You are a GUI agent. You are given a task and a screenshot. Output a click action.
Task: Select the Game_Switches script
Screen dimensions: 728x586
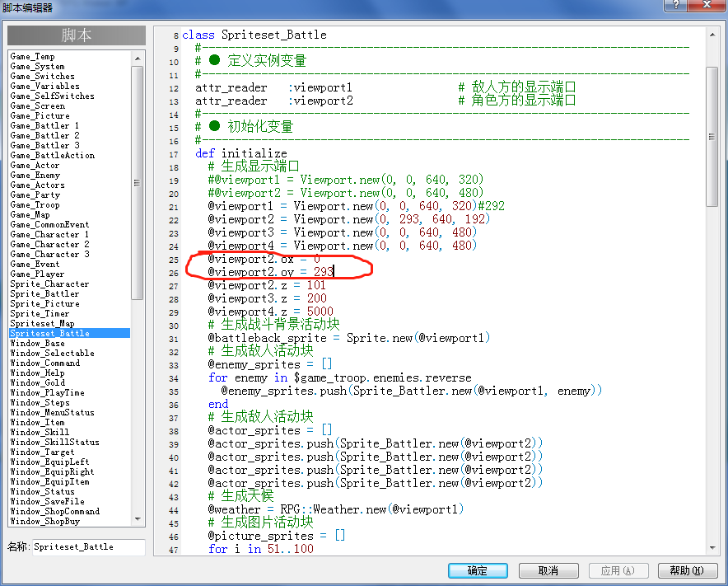42,76
